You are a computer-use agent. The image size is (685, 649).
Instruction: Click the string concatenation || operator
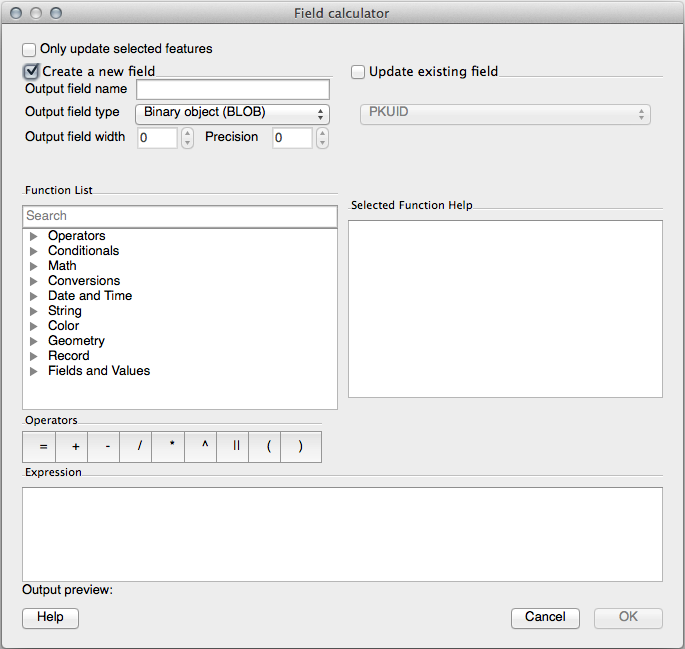click(236, 447)
